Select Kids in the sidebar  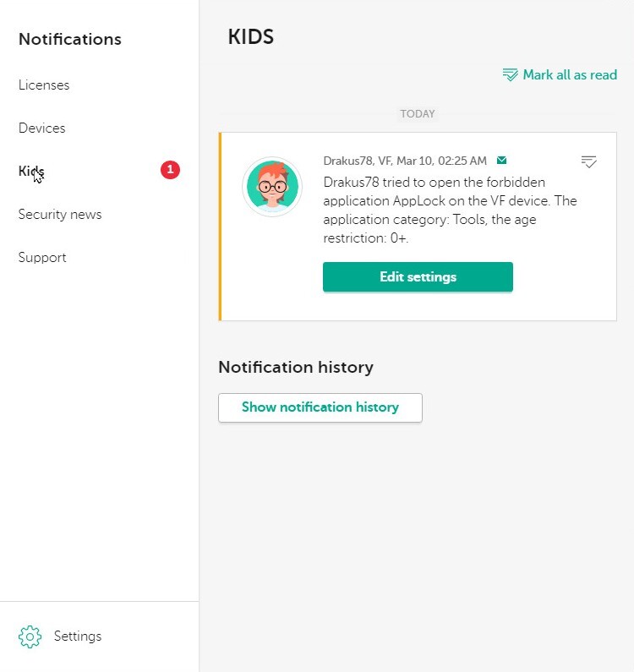coord(31,172)
